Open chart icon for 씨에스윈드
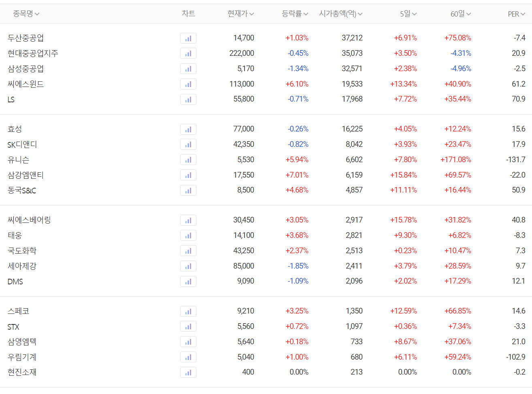532x394 pixels. [x=188, y=84]
